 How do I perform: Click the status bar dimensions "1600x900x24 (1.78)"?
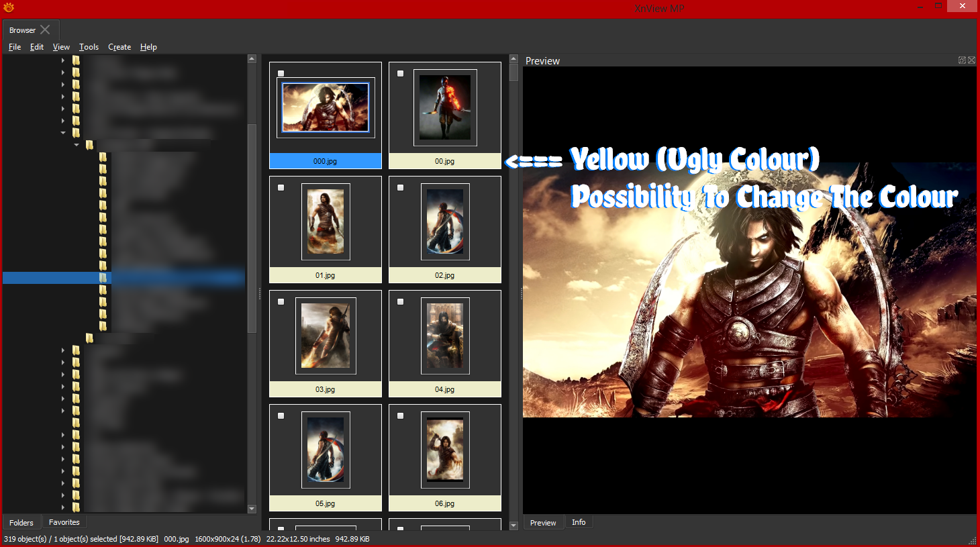tap(228, 539)
